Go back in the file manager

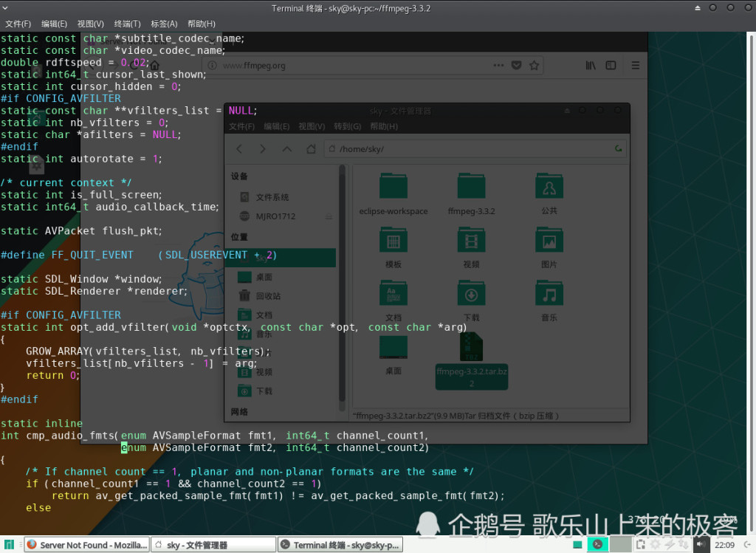coord(239,149)
